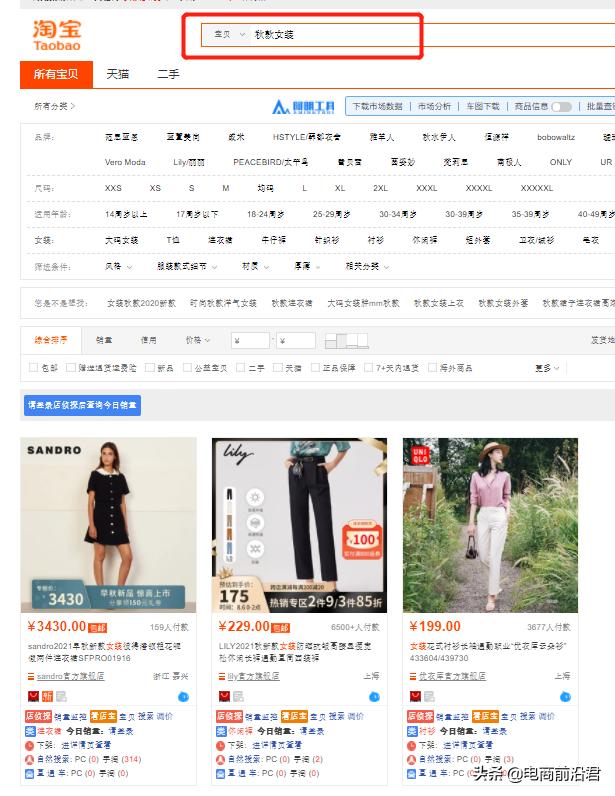Toggle the 商品信息 switch
The width and height of the screenshot is (615, 796).
(x=562, y=107)
